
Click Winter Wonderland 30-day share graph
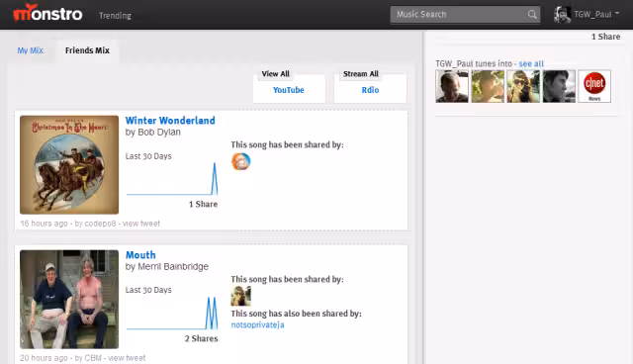[x=172, y=179]
